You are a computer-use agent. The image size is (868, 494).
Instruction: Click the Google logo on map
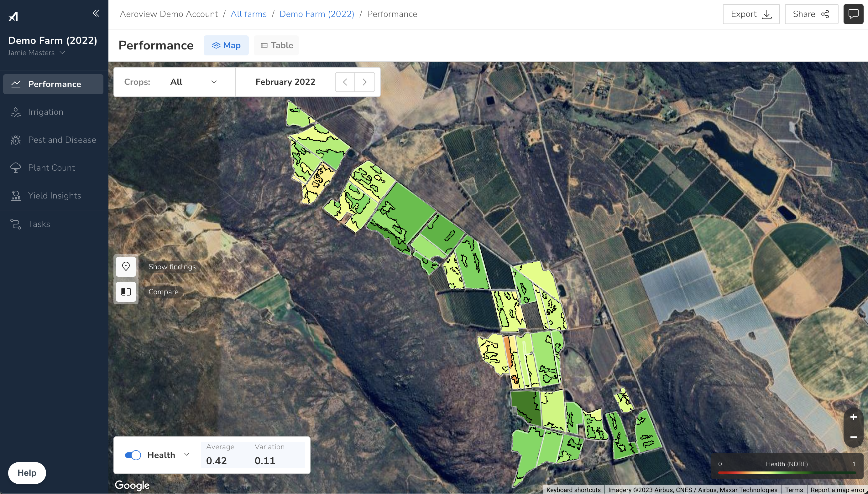132,485
